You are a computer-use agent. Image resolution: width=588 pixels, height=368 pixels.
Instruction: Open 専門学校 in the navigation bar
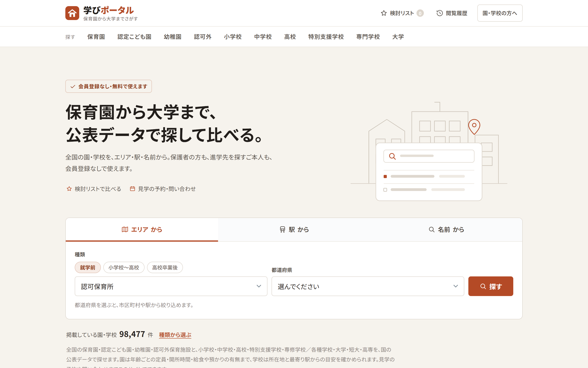368,37
